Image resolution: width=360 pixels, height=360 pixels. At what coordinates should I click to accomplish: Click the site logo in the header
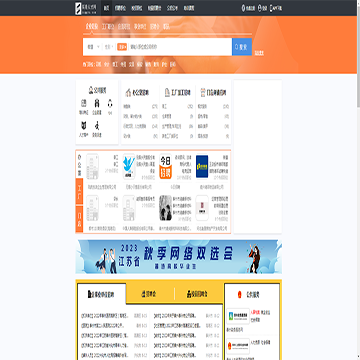[x=87, y=8]
